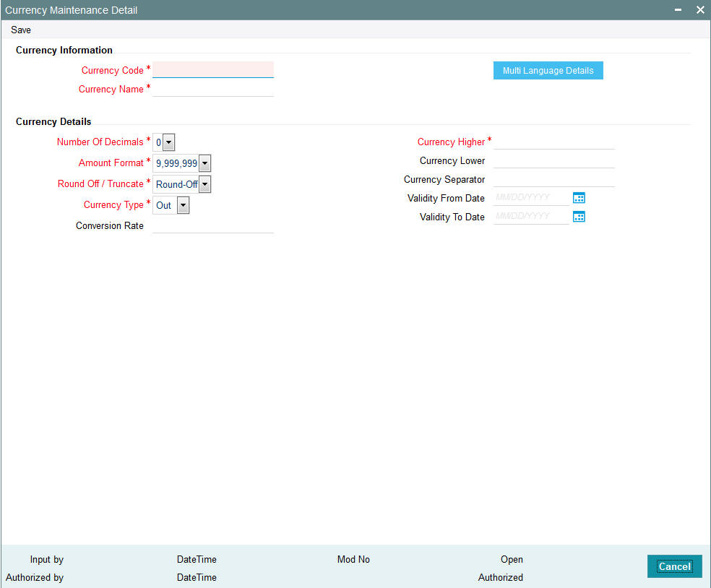Click the Authorized by label
This screenshot has height=588, width=711.
point(35,578)
